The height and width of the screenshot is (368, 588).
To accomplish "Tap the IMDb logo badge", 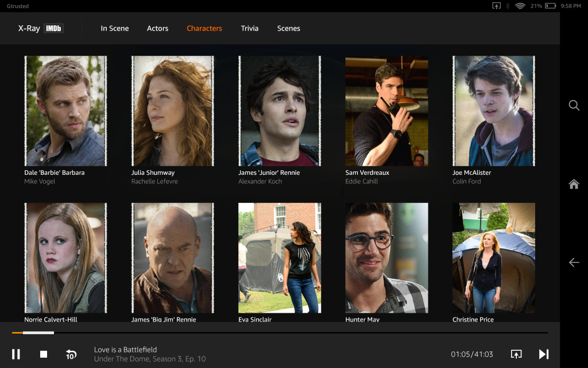I will [x=53, y=28].
